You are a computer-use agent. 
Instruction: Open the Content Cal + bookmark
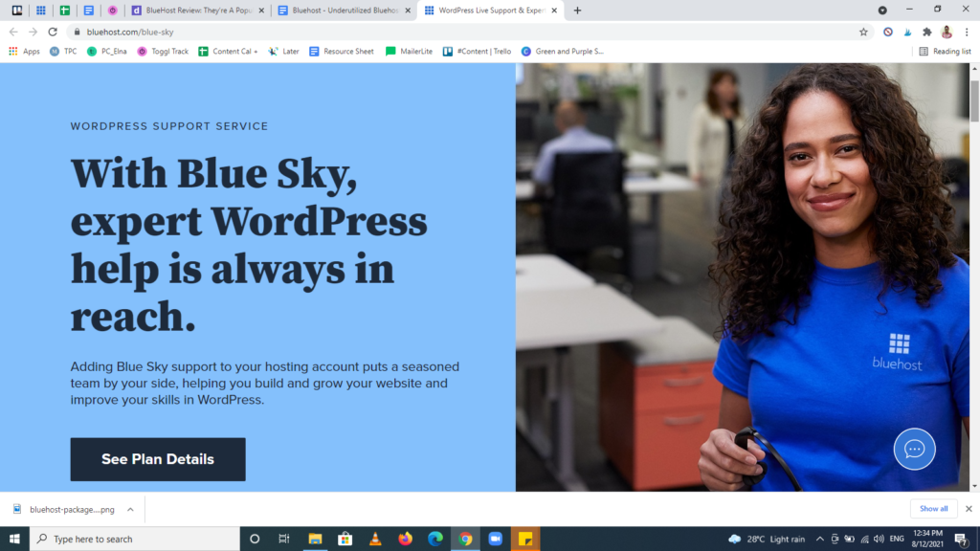(228, 52)
